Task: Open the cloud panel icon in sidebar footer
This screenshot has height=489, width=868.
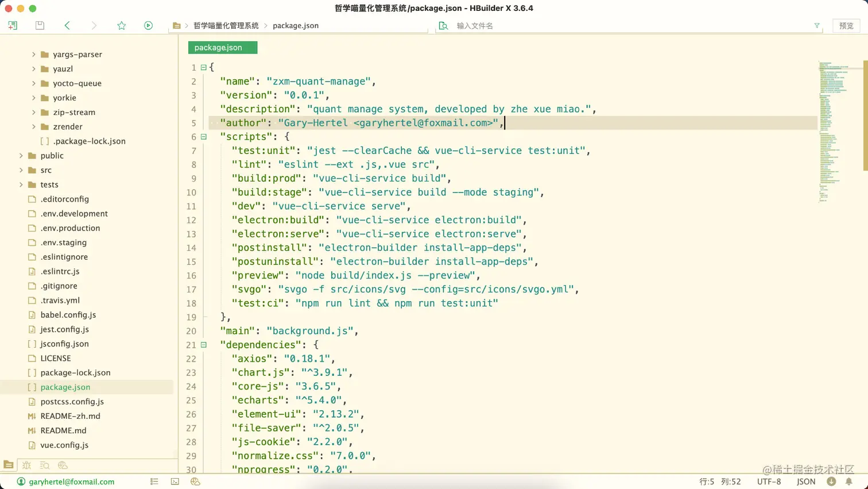Action: pyautogui.click(x=63, y=465)
